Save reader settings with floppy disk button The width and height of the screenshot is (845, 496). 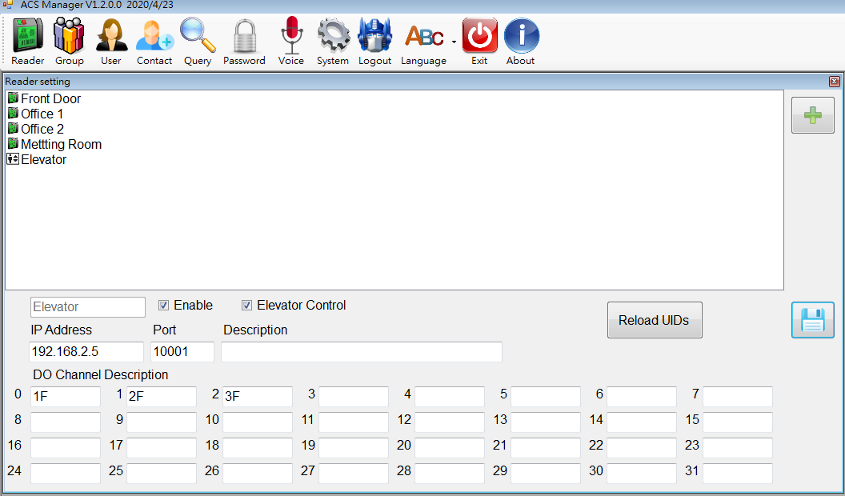813,320
